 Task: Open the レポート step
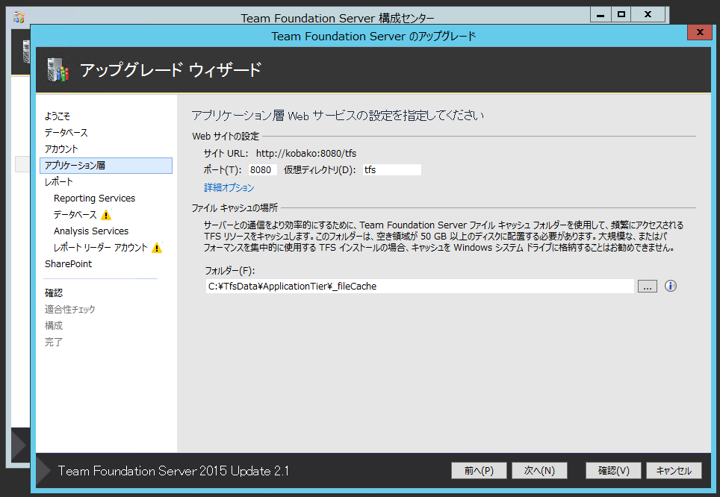[58, 182]
